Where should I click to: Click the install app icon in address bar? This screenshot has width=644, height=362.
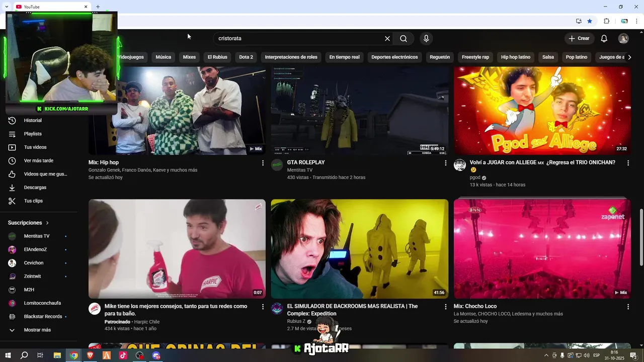pyautogui.click(x=579, y=21)
